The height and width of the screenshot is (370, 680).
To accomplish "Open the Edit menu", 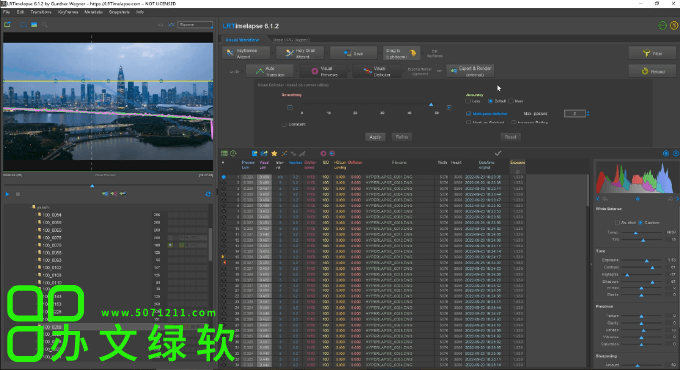I will pos(20,12).
